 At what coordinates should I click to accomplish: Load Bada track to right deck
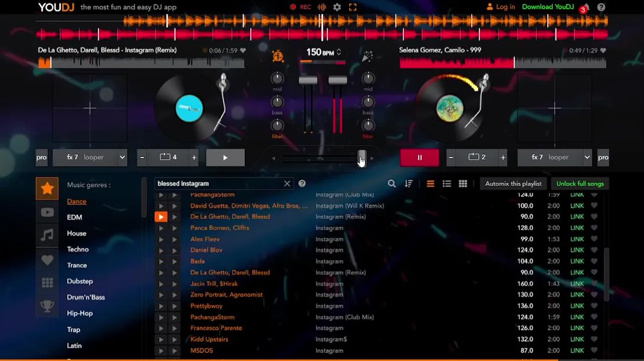tap(175, 261)
